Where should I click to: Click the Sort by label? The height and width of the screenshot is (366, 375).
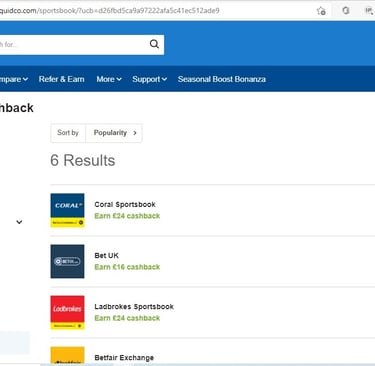click(x=68, y=133)
